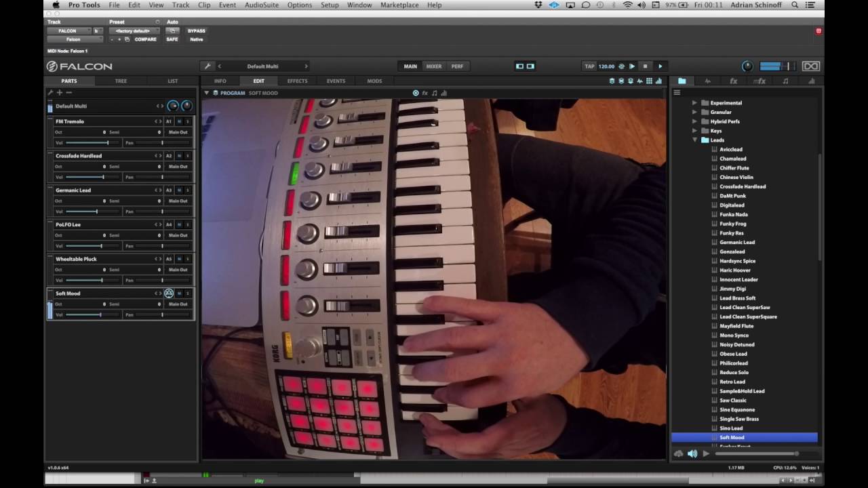Image resolution: width=868 pixels, height=488 pixels.
Task: Click the MIDI icon on Soft Mood part
Action: pyautogui.click(x=169, y=293)
